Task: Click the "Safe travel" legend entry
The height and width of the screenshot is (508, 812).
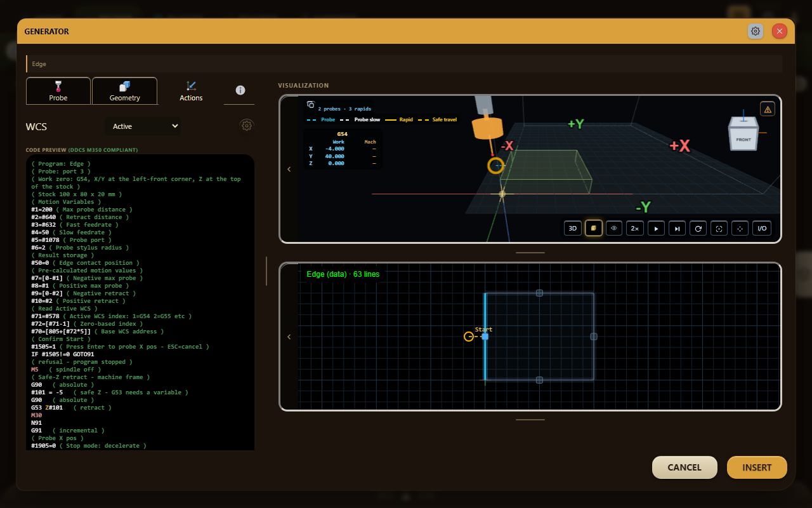Action: (x=436, y=119)
